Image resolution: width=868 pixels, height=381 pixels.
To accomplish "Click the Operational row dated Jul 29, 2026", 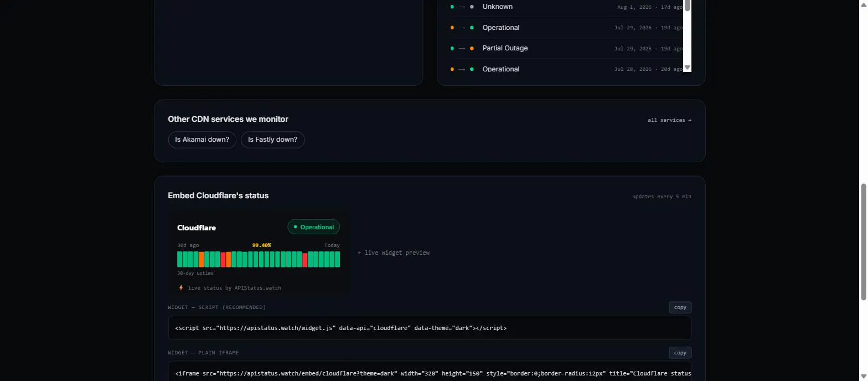I will point(567,27).
